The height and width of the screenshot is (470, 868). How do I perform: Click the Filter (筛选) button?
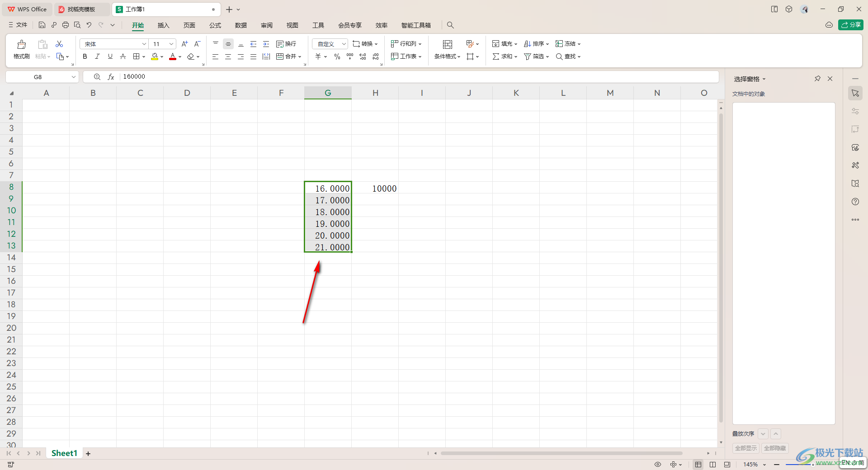pos(536,56)
